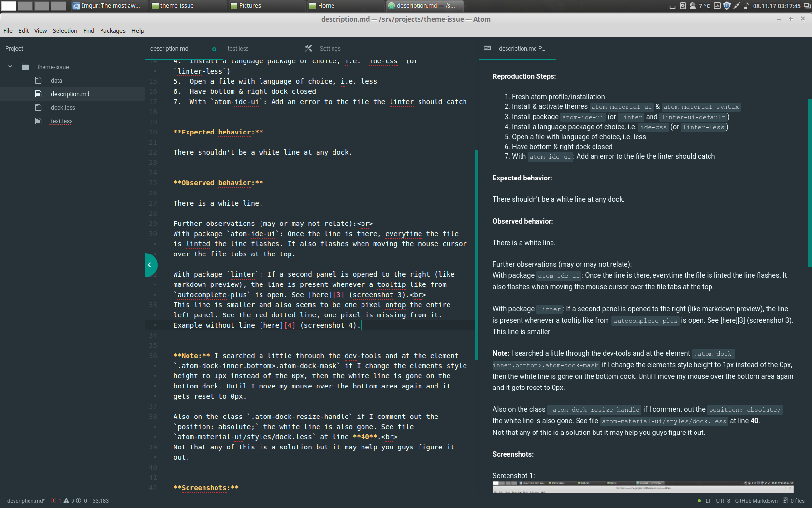812x508 pixels.
Task: Click the LF line ending selector
Action: click(708, 501)
